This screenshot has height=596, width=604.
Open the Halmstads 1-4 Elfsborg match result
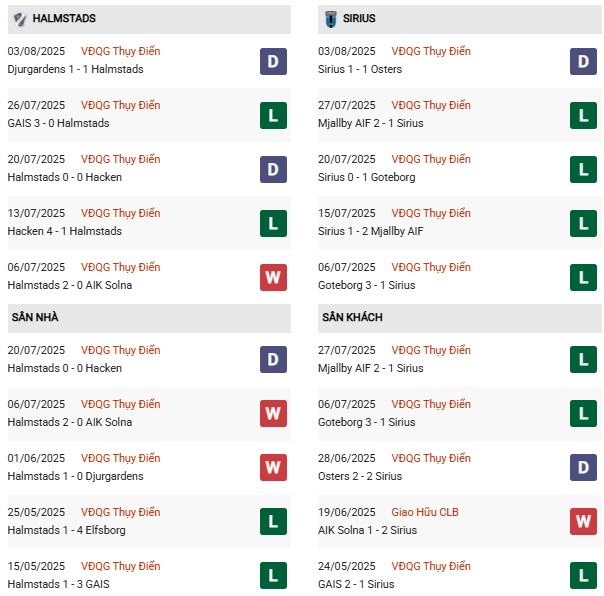pyautogui.click(x=66, y=530)
